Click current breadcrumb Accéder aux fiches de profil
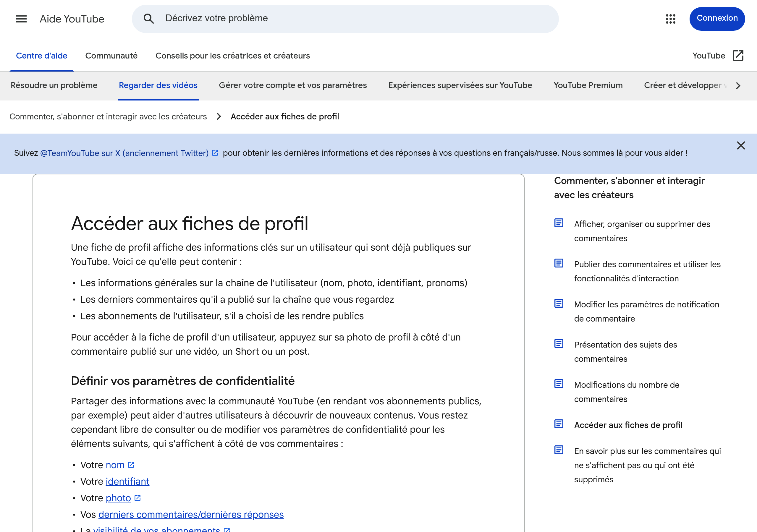This screenshot has width=757, height=532. 284,116
